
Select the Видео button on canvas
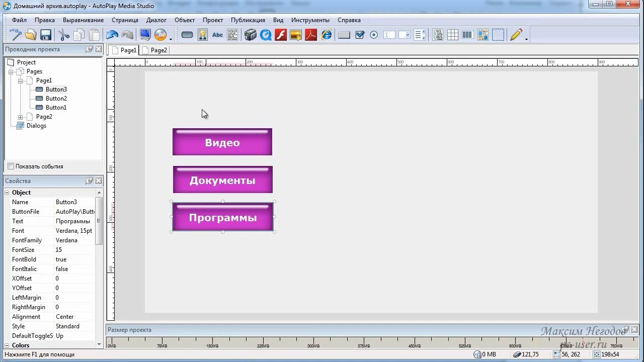click(x=222, y=142)
